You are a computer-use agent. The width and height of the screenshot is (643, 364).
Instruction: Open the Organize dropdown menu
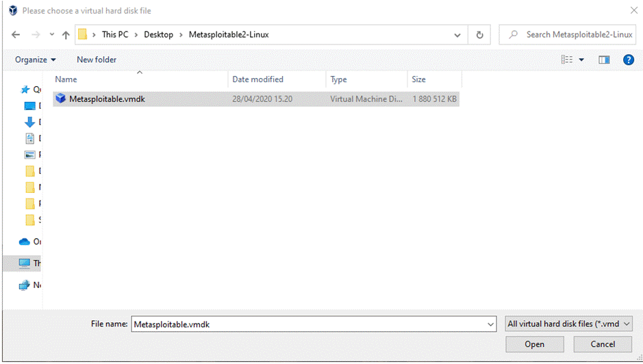(36, 60)
